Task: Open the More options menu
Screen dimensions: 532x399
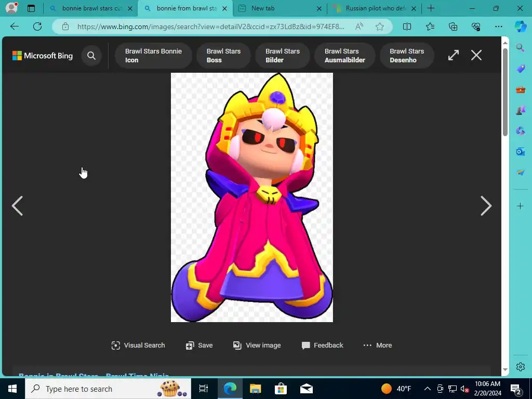Action: coord(377,345)
